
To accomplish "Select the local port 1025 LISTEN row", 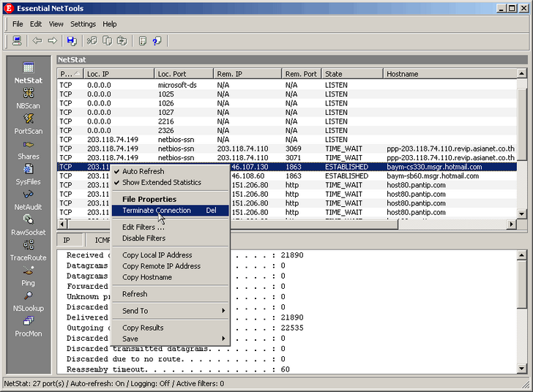I will [x=287, y=94].
